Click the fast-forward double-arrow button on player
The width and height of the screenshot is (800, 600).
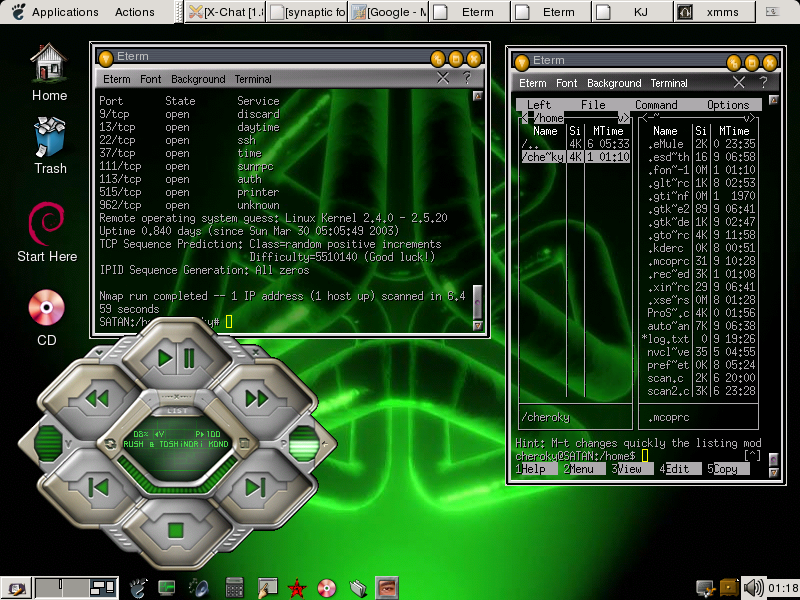pyautogui.click(x=257, y=398)
